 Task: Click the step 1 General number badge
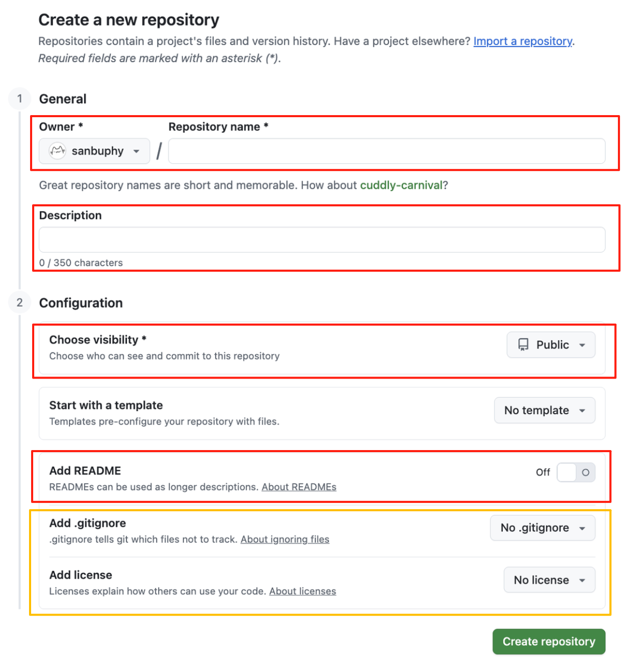coord(20,99)
